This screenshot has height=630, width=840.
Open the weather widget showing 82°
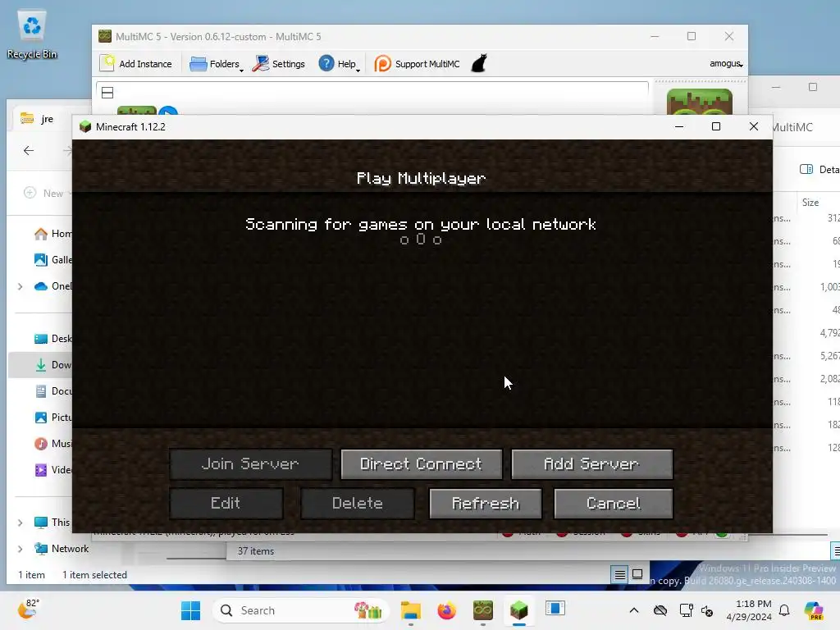point(28,609)
